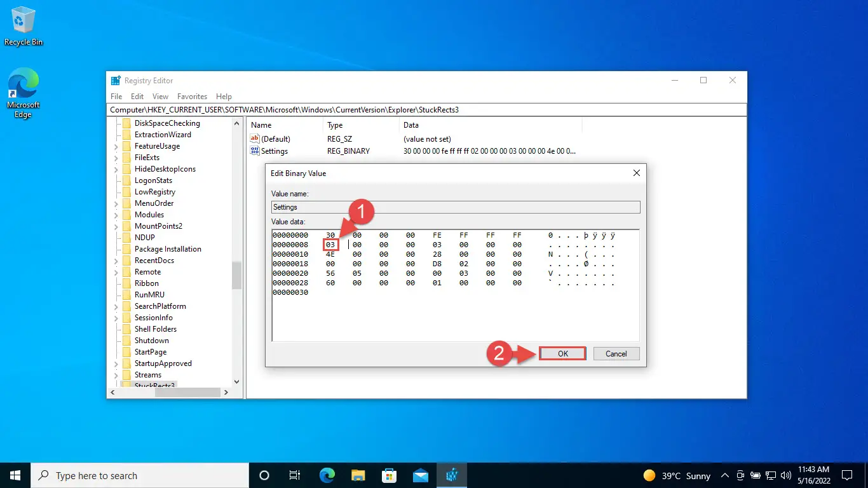Show hidden tray icons chevron
The height and width of the screenshot is (488, 868).
(x=724, y=475)
